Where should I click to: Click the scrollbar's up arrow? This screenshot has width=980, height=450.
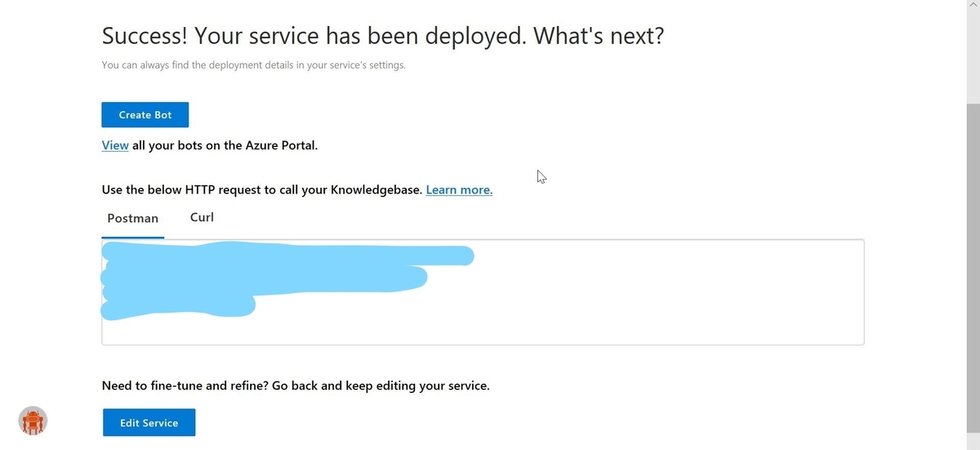(973, 6)
